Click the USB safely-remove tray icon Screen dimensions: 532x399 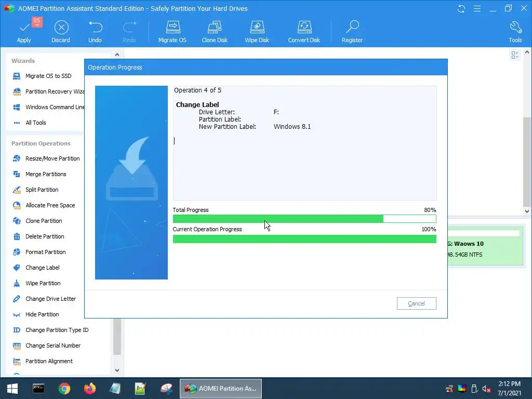pos(474,389)
